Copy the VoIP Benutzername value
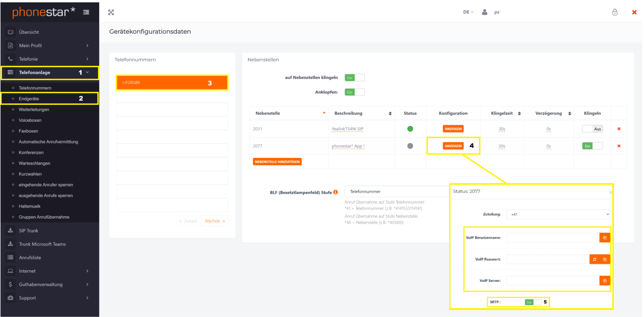 (x=605, y=238)
